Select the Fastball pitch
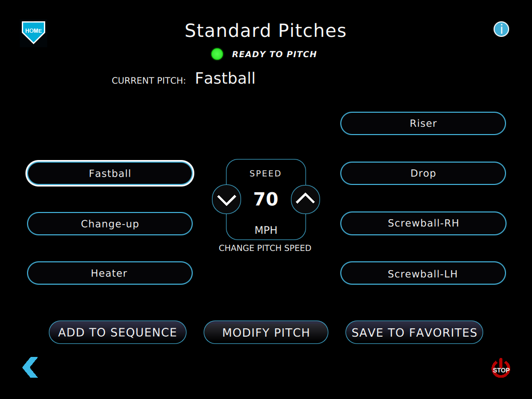532x399 pixels. click(x=110, y=174)
